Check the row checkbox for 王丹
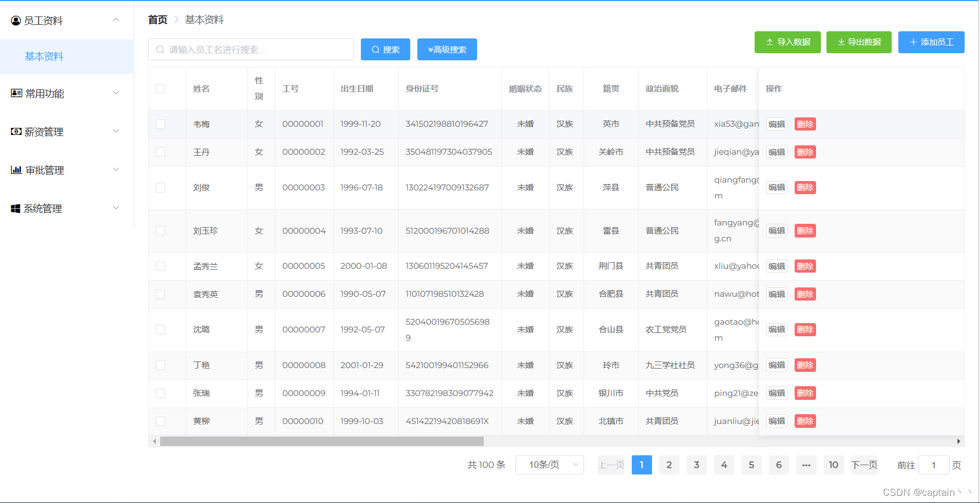Image resolution: width=980 pixels, height=503 pixels. click(x=161, y=152)
